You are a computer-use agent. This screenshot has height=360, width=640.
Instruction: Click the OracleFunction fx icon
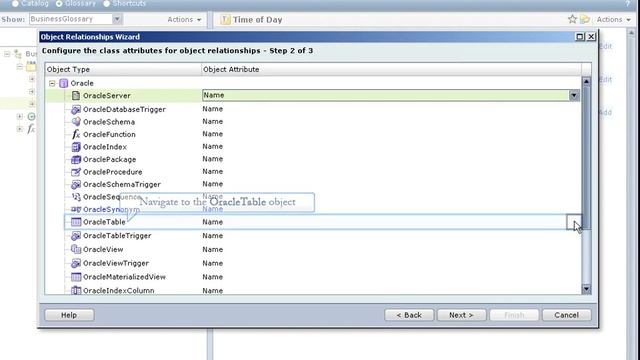click(x=76, y=134)
